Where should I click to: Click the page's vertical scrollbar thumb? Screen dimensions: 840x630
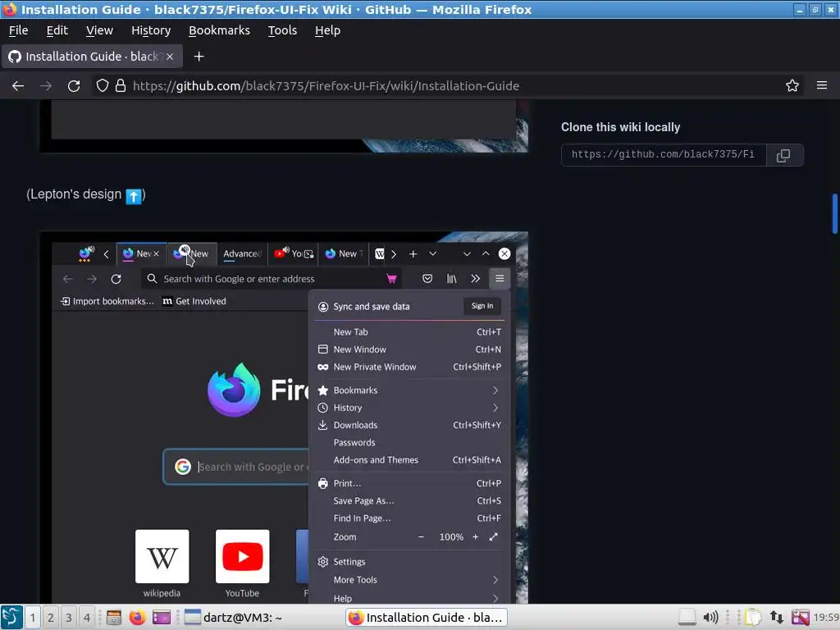tap(834, 213)
